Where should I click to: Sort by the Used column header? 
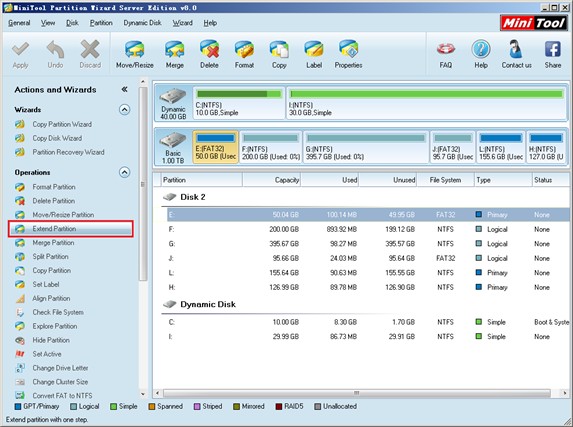(330, 180)
